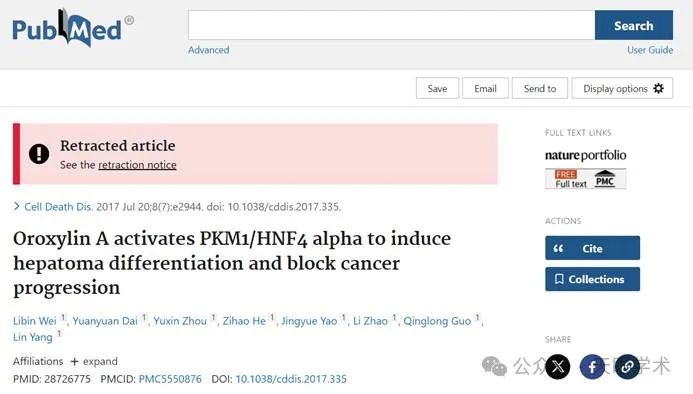Add the article to Collections
The height and width of the screenshot is (394, 693).
[x=592, y=279]
